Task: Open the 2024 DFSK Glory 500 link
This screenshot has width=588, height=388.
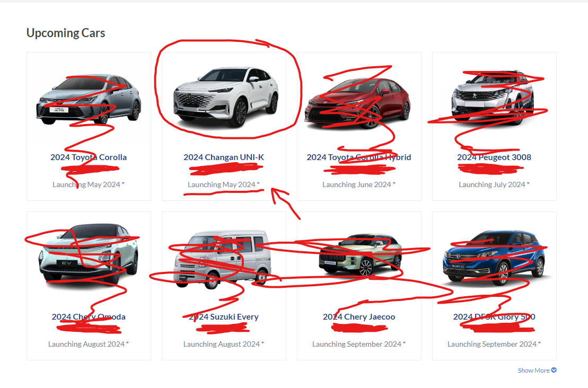Action: click(x=494, y=317)
